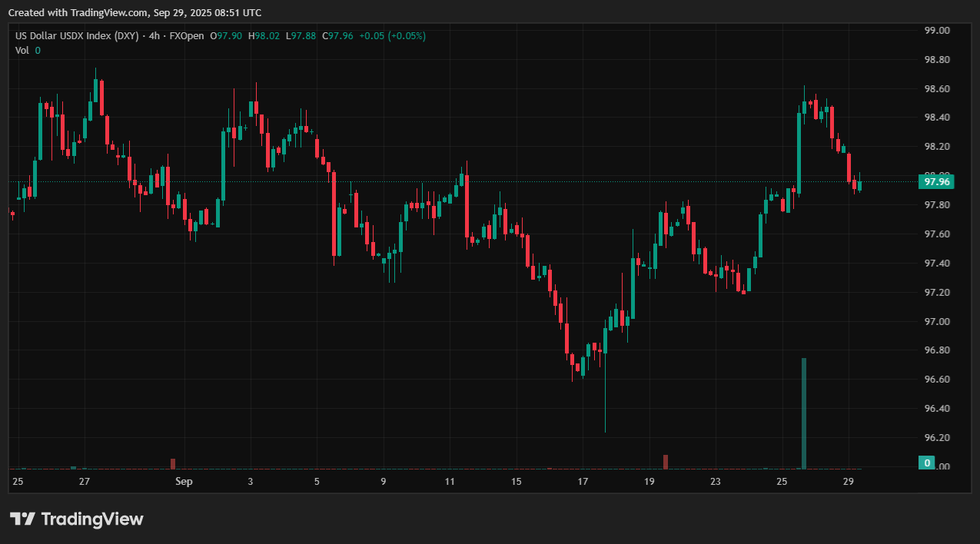Click the 27 date label on time axis

[85, 482]
